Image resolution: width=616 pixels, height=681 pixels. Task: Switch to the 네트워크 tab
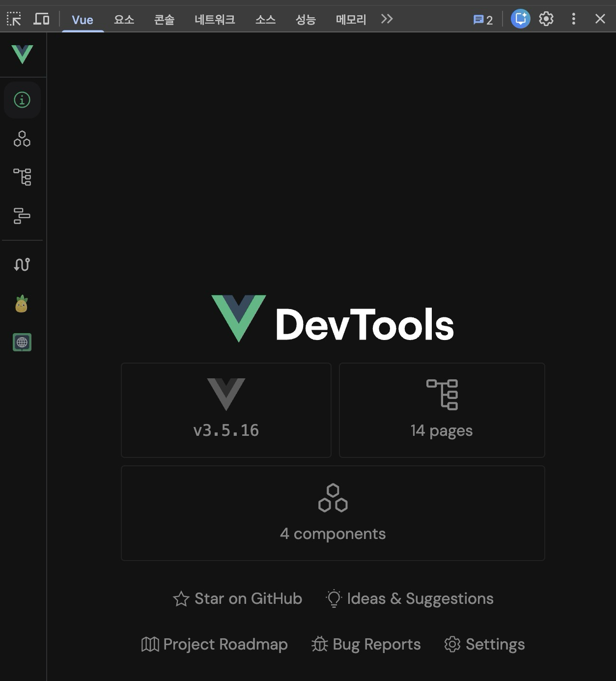[214, 20]
